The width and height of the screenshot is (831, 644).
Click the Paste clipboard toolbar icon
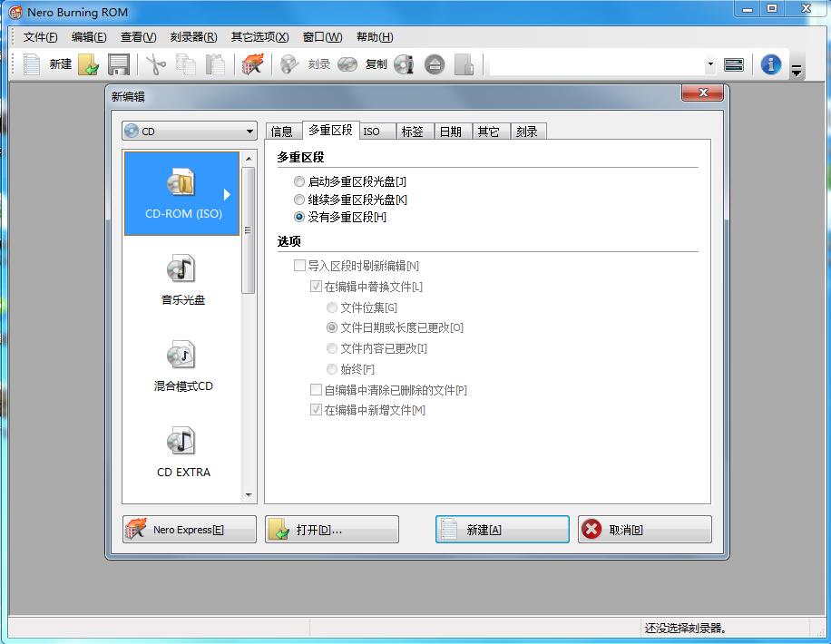215,64
